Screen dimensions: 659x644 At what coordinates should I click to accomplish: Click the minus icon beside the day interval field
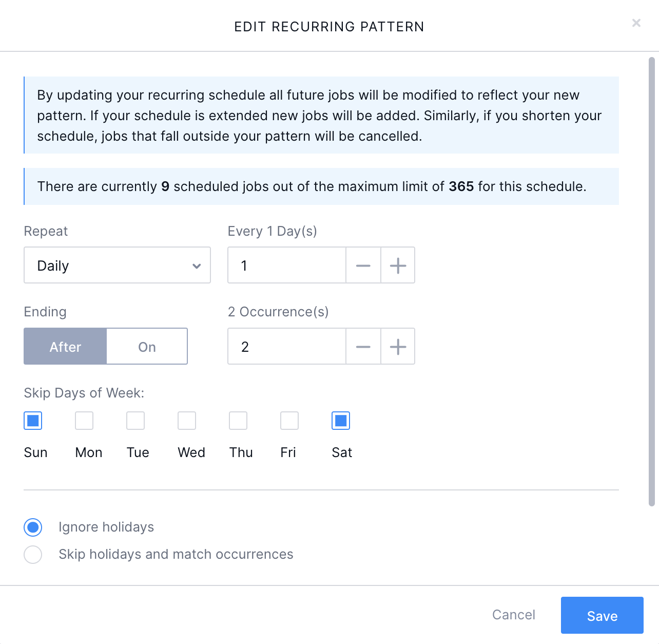[363, 265]
